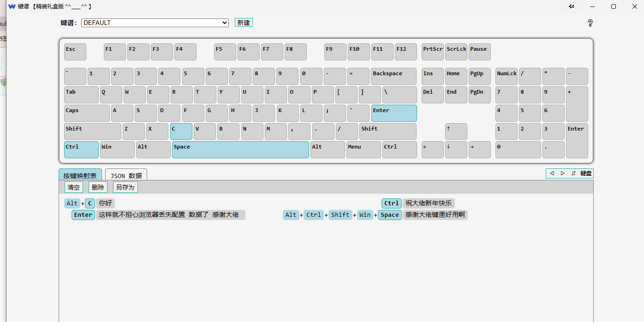
Task: Click the right arrow key on the keyboard
Action: tap(479, 149)
